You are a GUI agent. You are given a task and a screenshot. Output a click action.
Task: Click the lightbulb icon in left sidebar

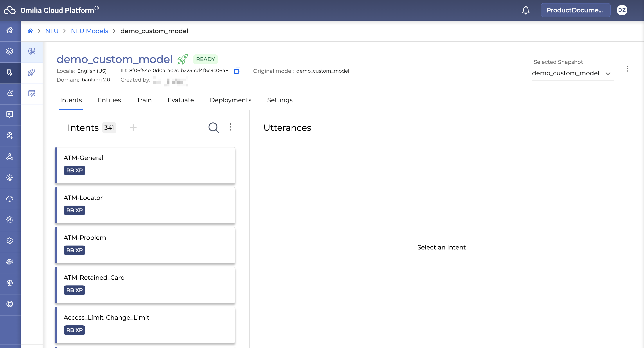tap(10, 178)
